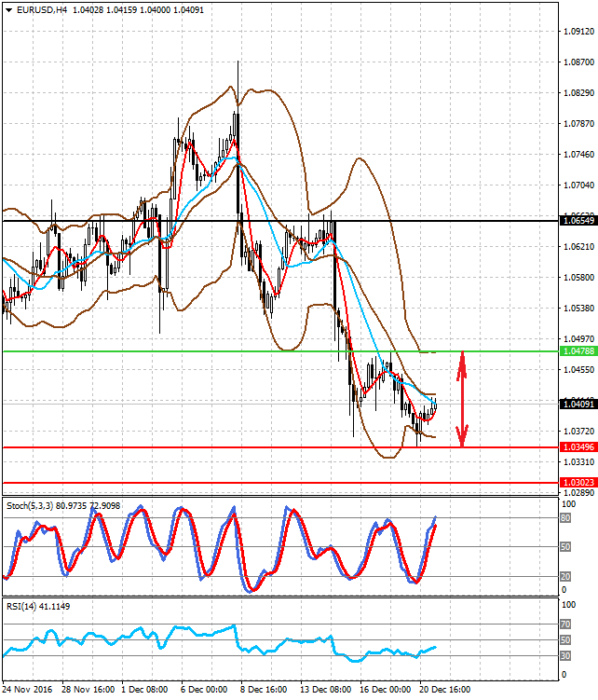Click the RSI 30 level marker
598x700 pixels.
click(x=565, y=656)
